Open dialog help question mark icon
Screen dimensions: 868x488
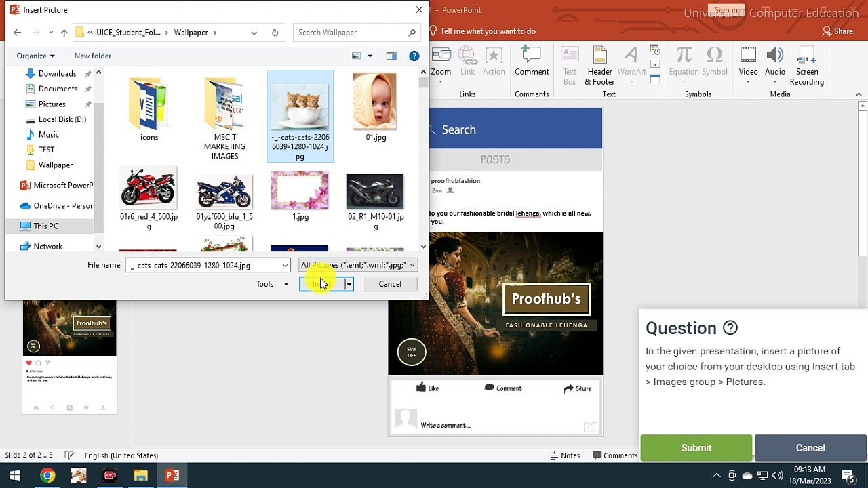414,56
